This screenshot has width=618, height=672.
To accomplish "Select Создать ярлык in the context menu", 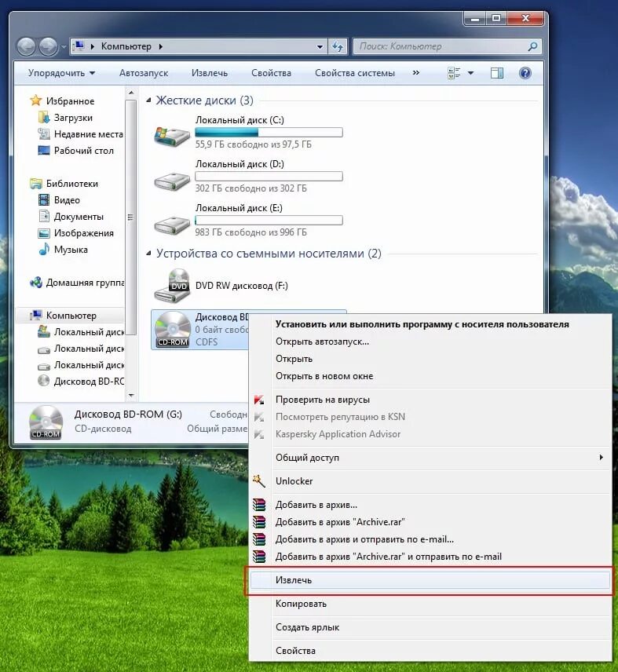I will [x=430, y=627].
